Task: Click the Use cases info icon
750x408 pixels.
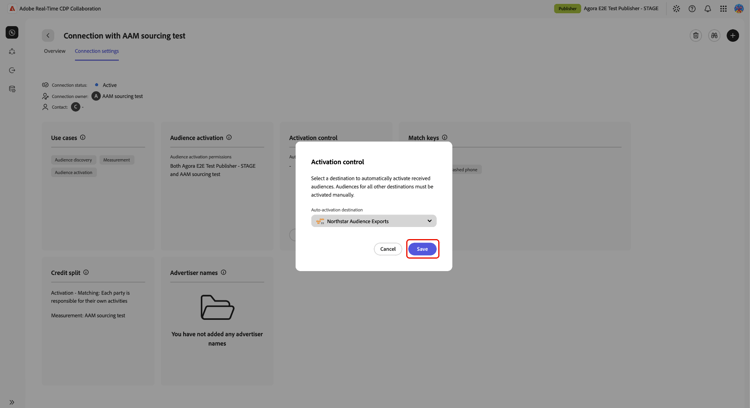Action: [83, 137]
